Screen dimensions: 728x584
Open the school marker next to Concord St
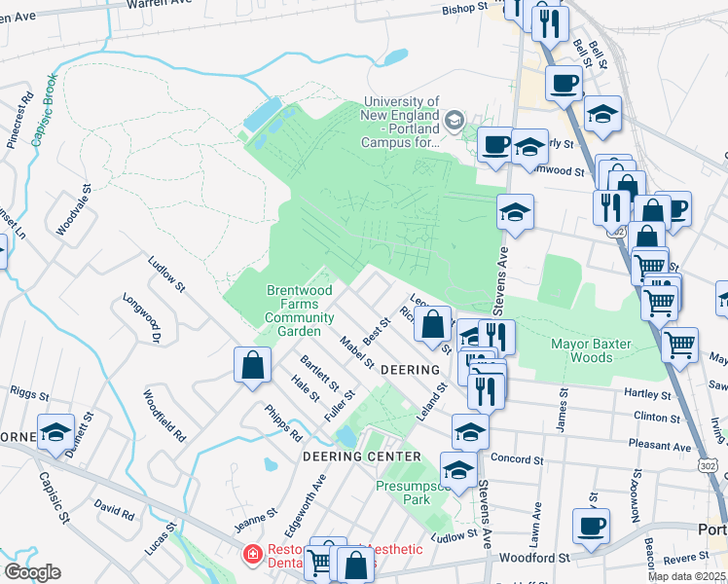[x=458, y=471]
